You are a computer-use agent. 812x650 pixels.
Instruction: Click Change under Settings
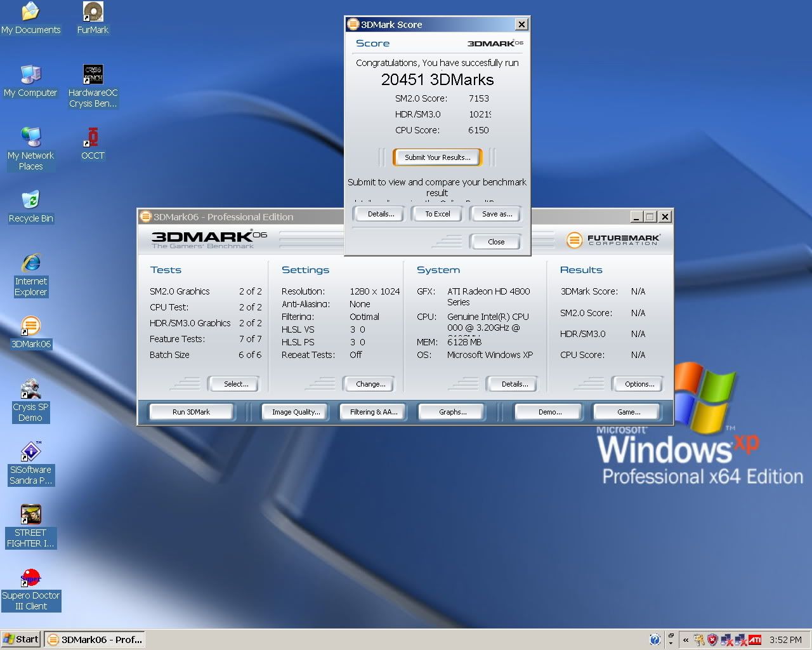coord(370,384)
